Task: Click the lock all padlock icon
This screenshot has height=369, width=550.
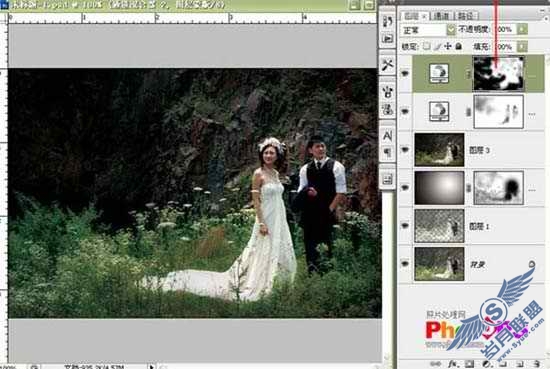Action: [x=458, y=46]
